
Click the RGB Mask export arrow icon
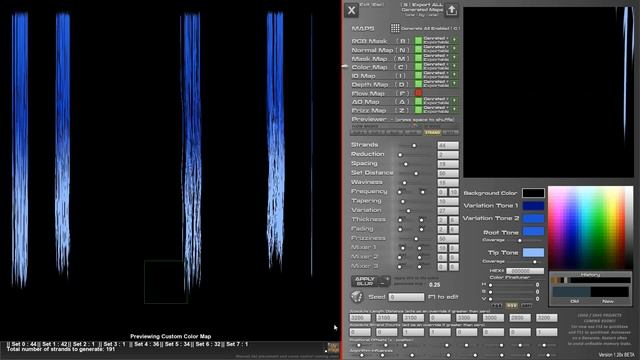pos(454,40)
